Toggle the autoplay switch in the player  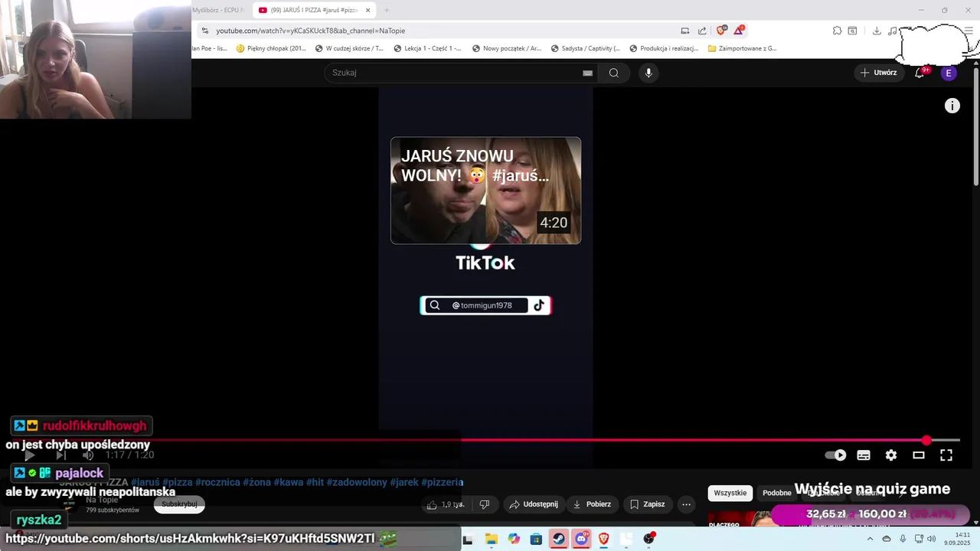point(835,455)
